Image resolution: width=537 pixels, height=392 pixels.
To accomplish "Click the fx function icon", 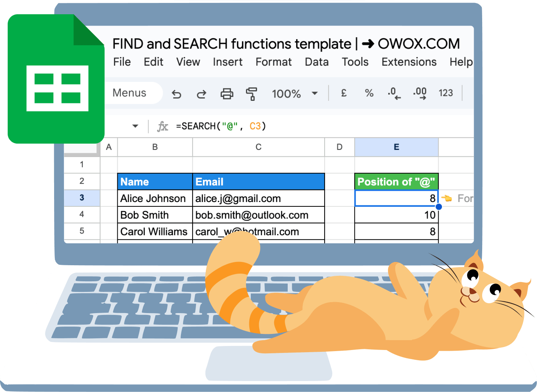I will point(163,126).
